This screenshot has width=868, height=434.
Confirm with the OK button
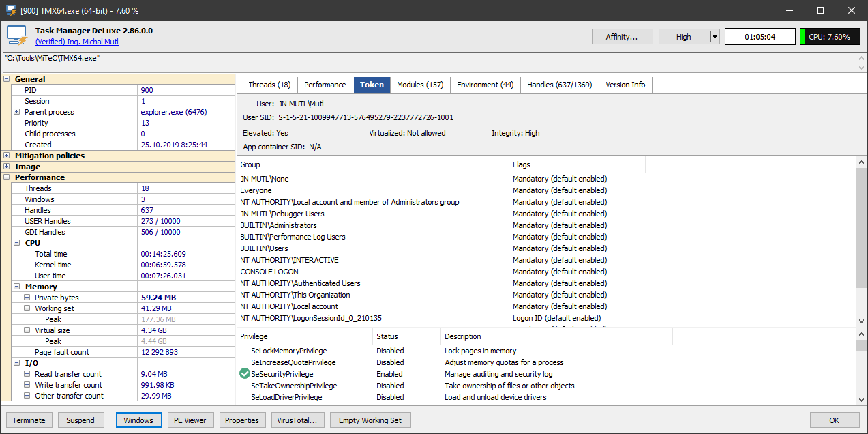pyautogui.click(x=835, y=420)
